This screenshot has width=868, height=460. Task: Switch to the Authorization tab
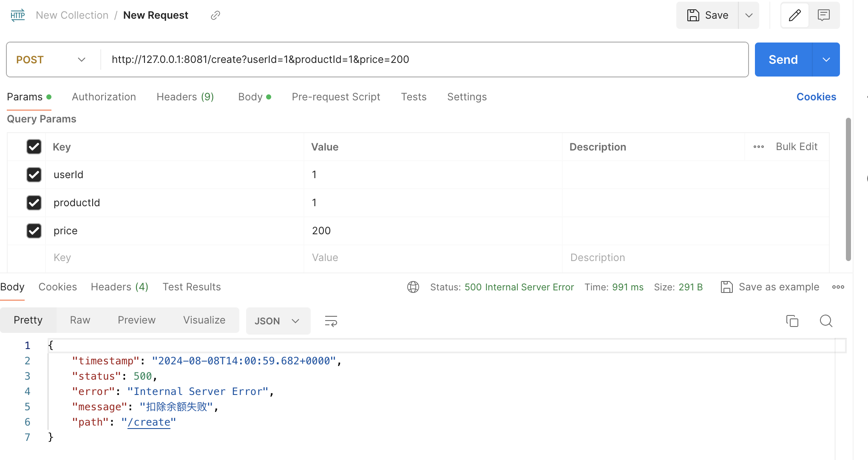(x=104, y=97)
